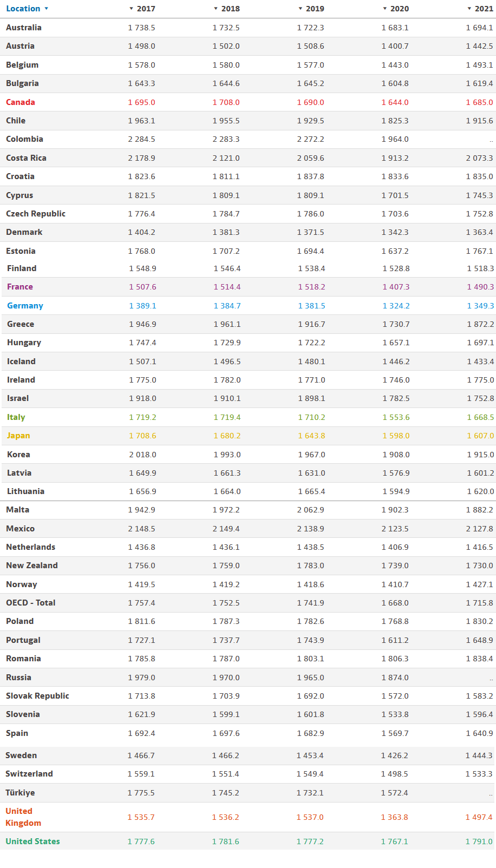Image resolution: width=496 pixels, height=868 pixels.
Task: Toggle highlight on Germany row label
Action: [25, 306]
